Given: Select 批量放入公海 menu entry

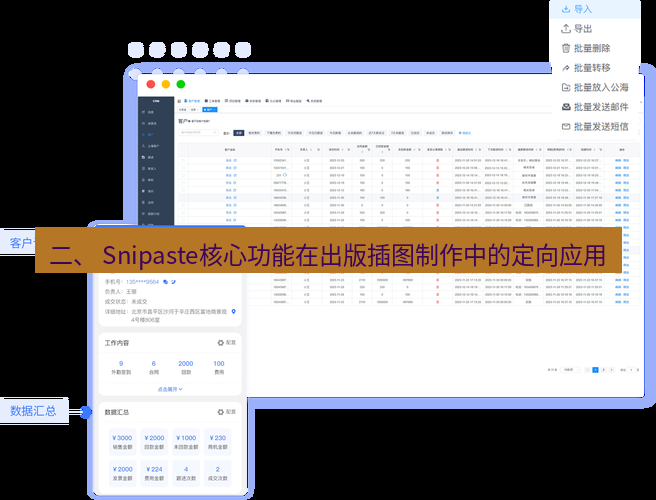Looking at the screenshot, I should (595, 87).
